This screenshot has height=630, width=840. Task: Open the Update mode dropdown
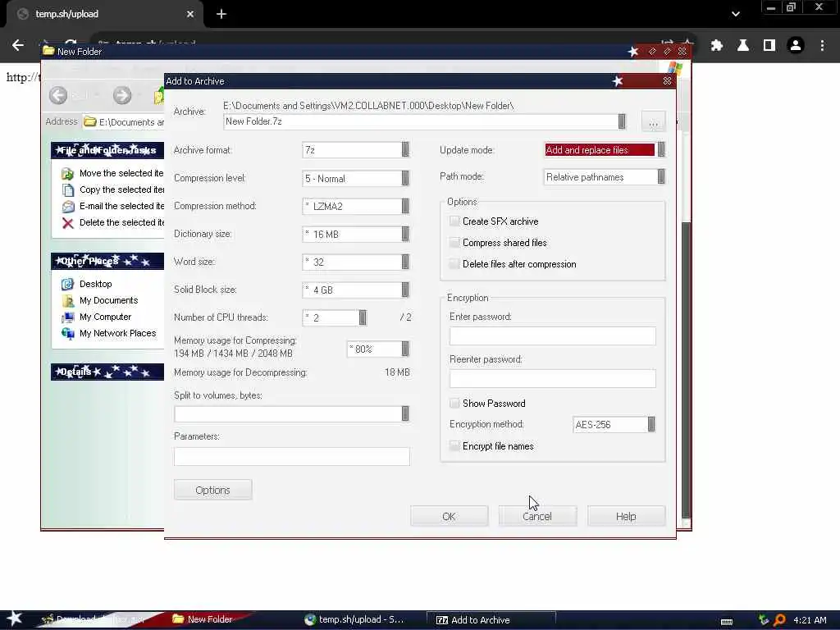(x=661, y=150)
